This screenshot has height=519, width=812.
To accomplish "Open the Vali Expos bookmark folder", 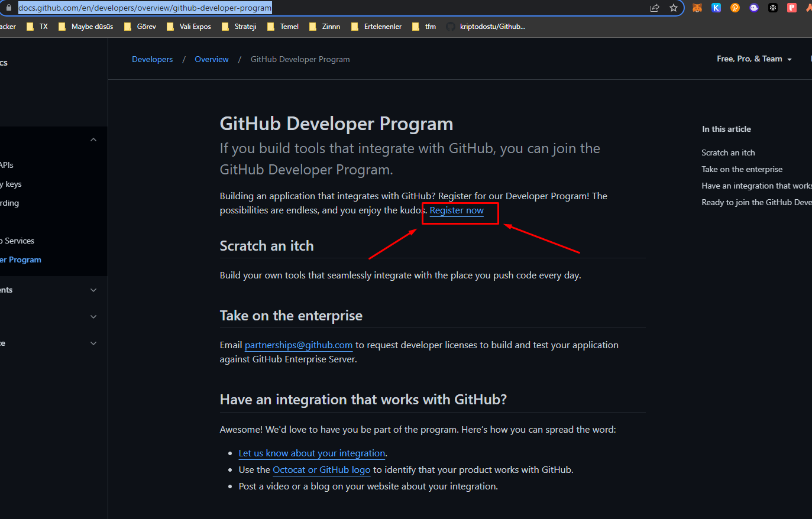I will pyautogui.click(x=189, y=27).
